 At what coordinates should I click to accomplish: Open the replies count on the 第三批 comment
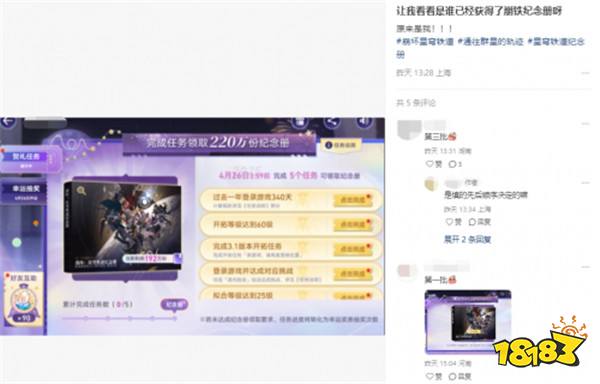click(x=455, y=164)
